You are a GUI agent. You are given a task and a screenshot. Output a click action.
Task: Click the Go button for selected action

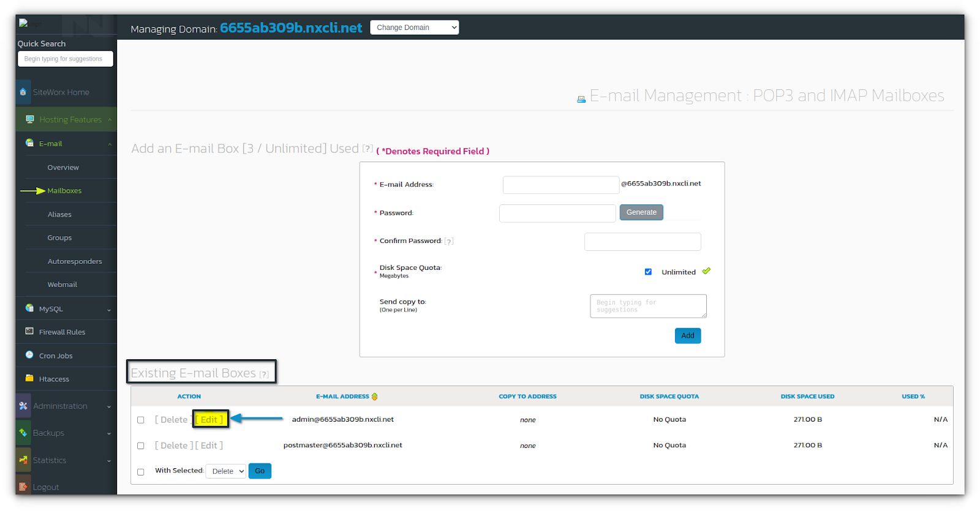tap(260, 471)
